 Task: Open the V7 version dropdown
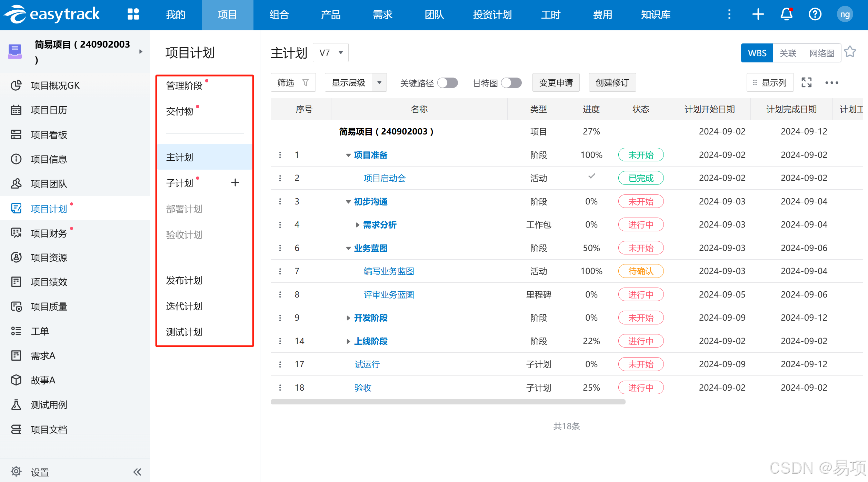(331, 53)
